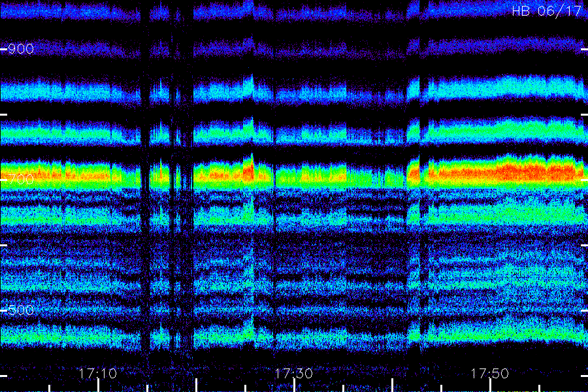Click the HB 06/17 station date label

[x=546, y=11]
